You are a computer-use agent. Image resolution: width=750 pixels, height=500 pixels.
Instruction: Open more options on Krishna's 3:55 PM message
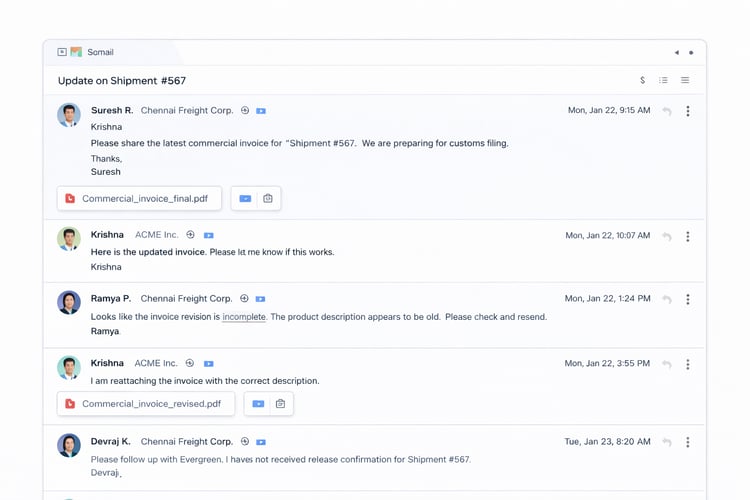tap(688, 365)
